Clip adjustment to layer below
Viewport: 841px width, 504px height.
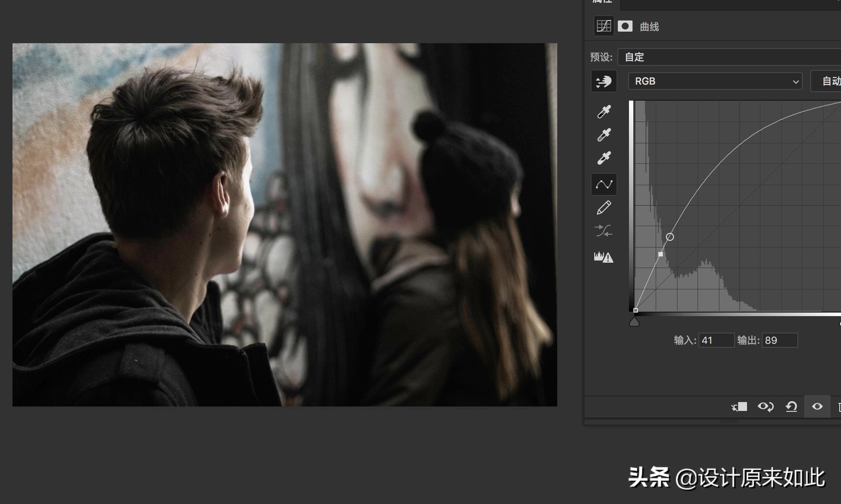pos(739,406)
